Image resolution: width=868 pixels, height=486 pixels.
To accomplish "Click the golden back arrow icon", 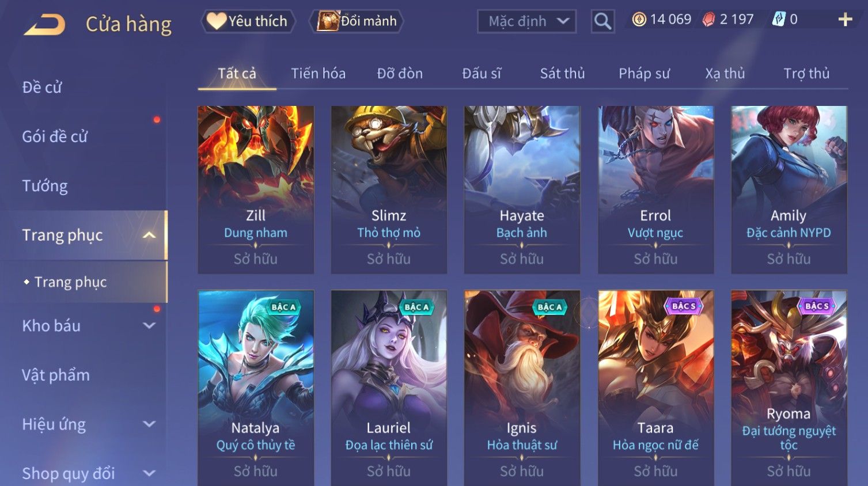I will point(44,25).
